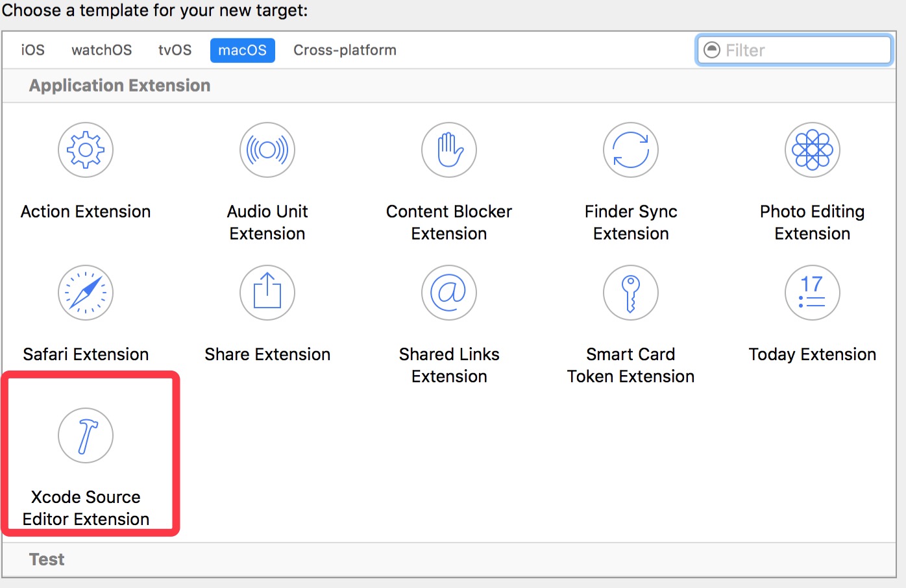Pick the Content Blocker Extension hand icon
The image size is (906, 588).
pos(449,150)
